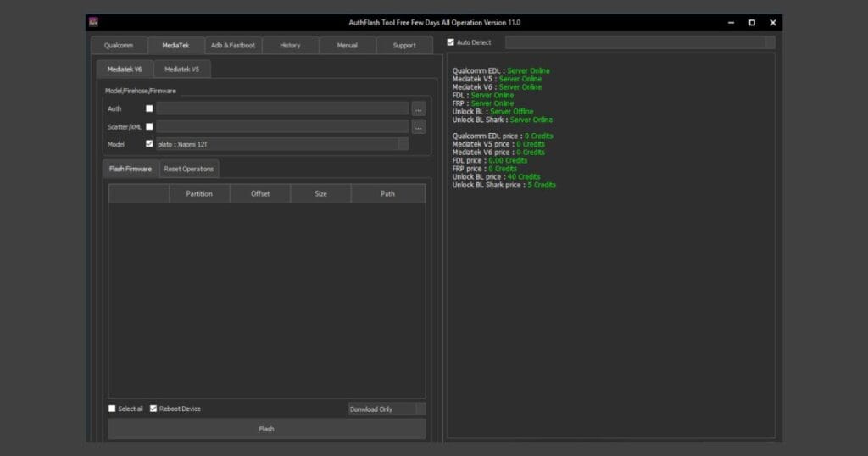Open the History tab
Viewport: 868px width, 456px height.
(290, 46)
